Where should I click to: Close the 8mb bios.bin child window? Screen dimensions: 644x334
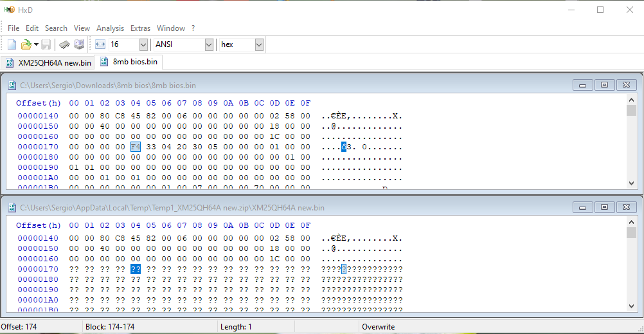(626, 85)
